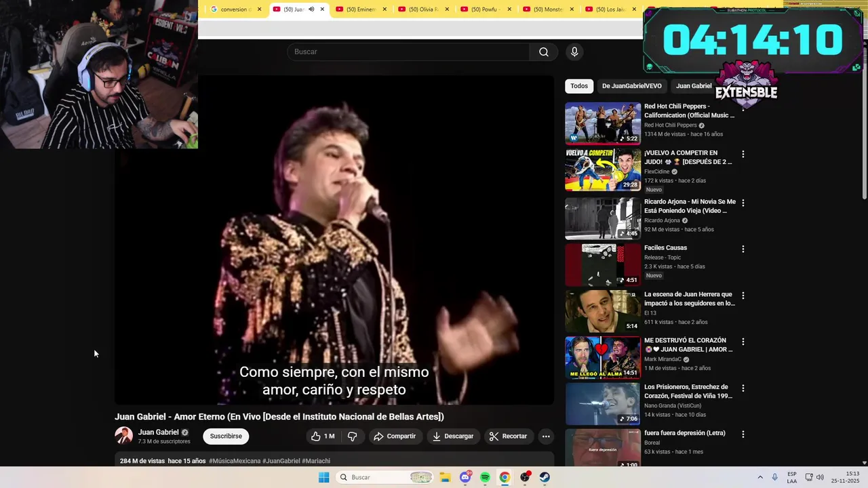Screen dimensions: 868x488
Task: Select the De JuanGabrielVEVO filter chip
Action: click(632, 86)
